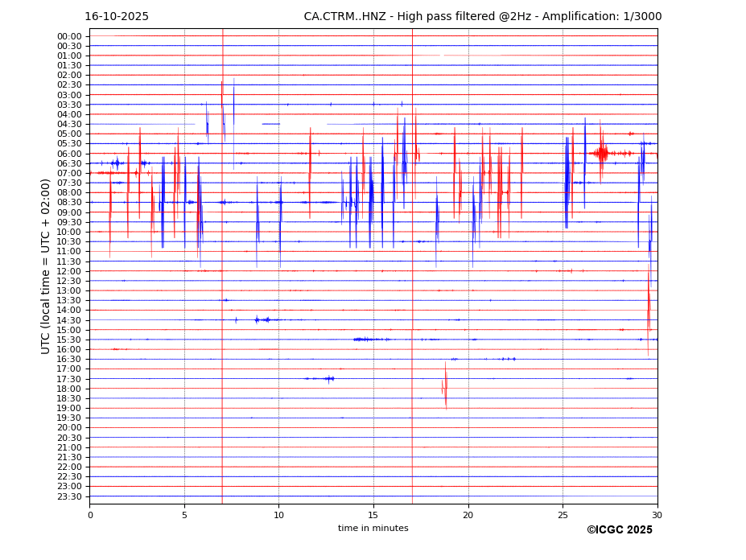Click x-axis tick label 15
This screenshot has height=560, width=746.
coord(373,515)
